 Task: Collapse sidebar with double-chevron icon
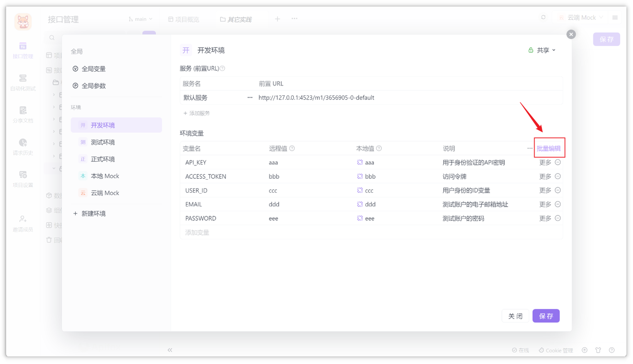(x=170, y=350)
